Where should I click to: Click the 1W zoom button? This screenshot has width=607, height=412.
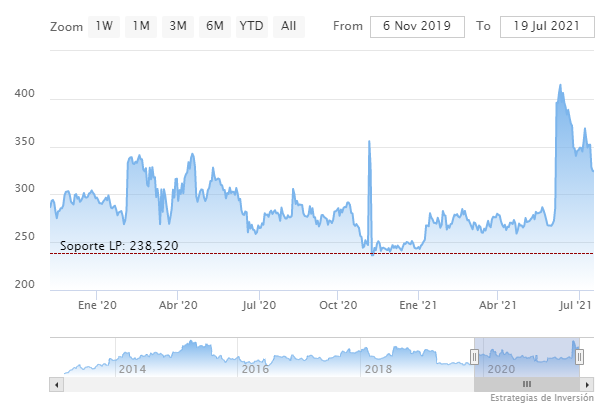pos(103,26)
